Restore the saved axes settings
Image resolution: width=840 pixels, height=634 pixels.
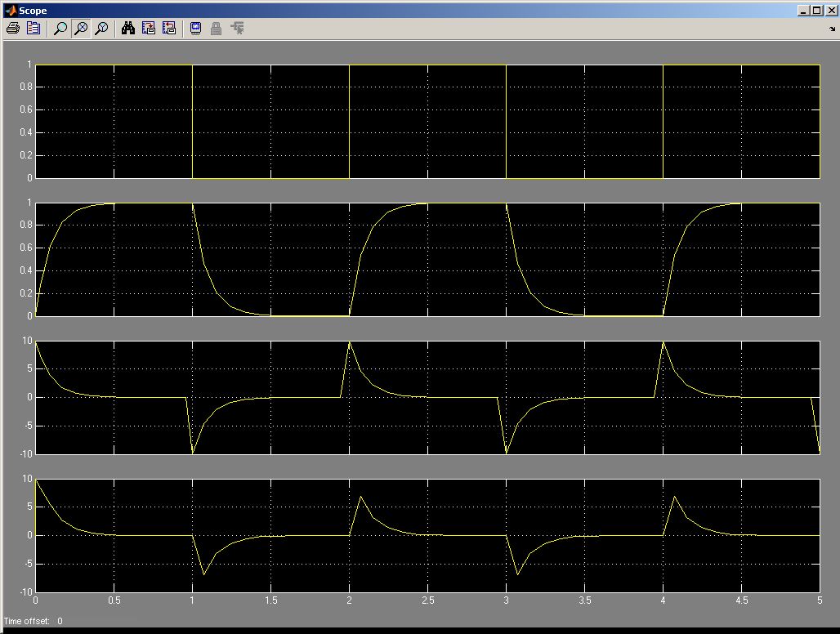169,29
